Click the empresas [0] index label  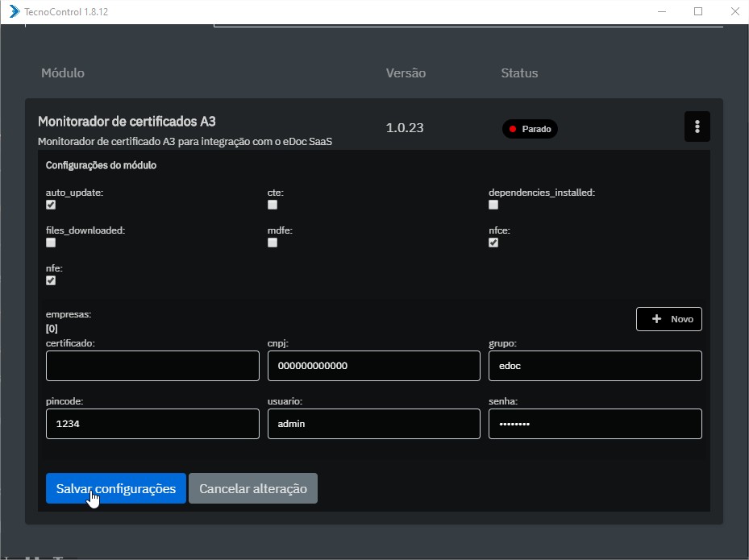click(x=52, y=329)
